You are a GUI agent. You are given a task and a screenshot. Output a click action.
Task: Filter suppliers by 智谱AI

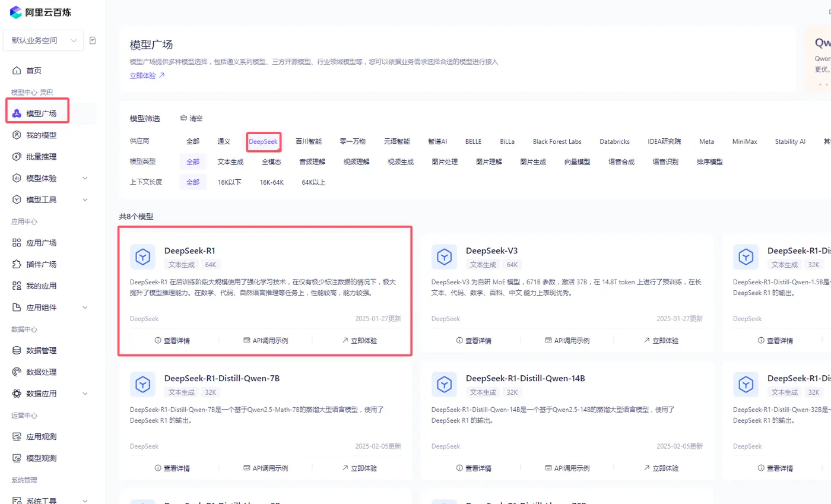437,141
